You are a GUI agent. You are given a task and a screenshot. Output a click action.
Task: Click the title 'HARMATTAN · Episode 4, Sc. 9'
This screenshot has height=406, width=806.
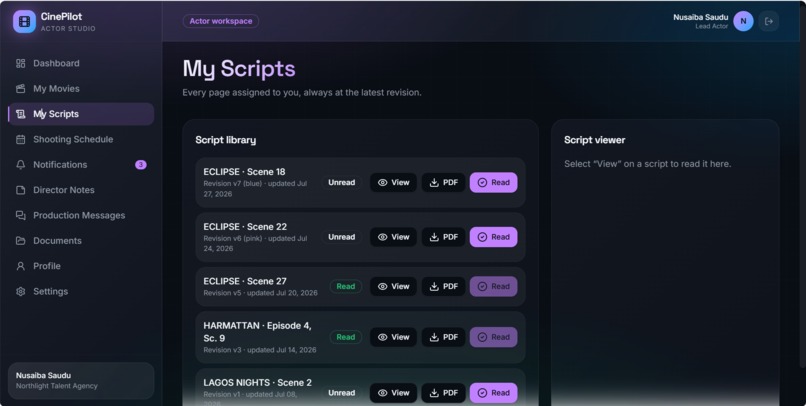pyautogui.click(x=257, y=331)
